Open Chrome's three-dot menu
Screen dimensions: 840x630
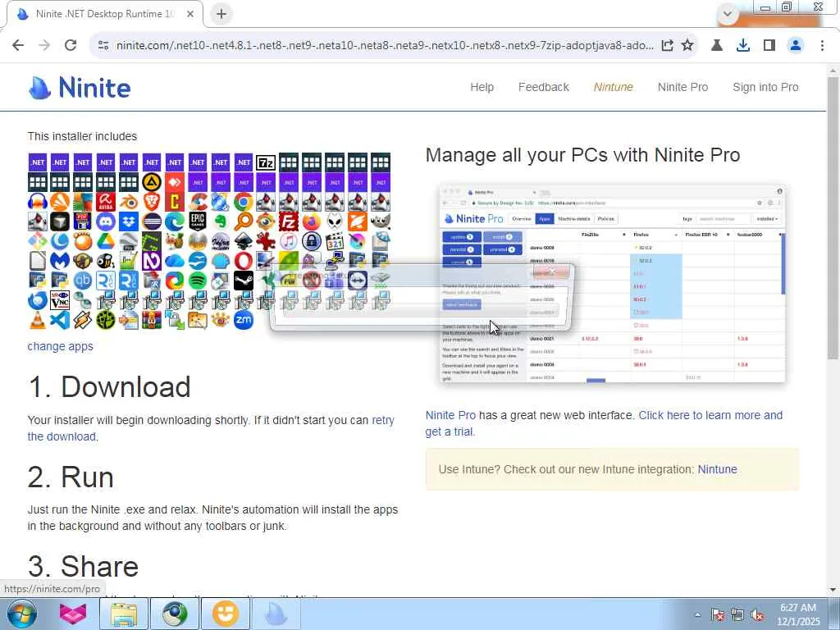(822, 46)
